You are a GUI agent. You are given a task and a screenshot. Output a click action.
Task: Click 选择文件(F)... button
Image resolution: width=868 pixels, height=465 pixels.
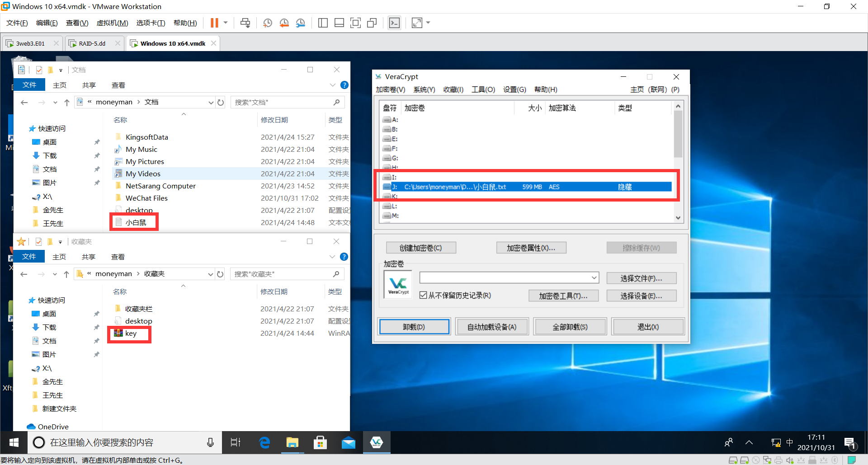[x=642, y=278]
